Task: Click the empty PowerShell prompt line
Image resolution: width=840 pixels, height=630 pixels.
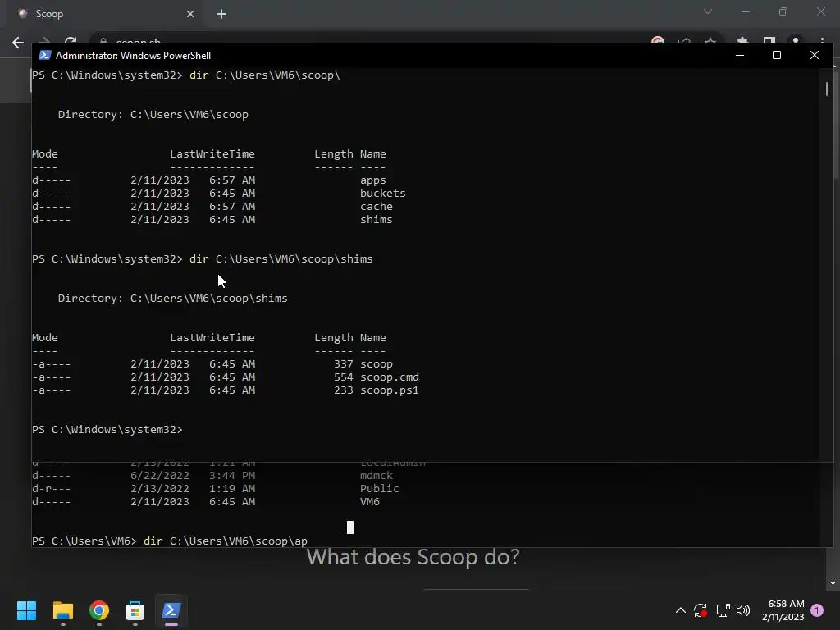Action: [107, 430]
